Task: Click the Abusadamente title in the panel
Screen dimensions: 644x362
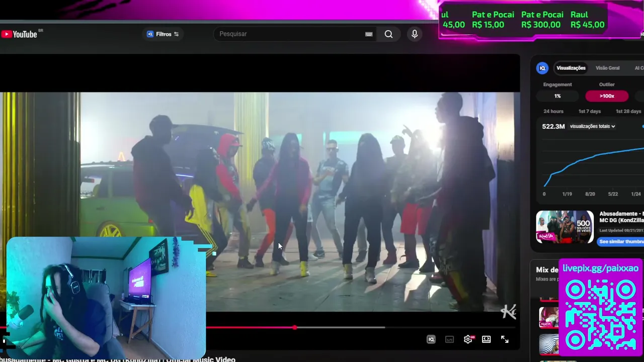Action: 621,217
